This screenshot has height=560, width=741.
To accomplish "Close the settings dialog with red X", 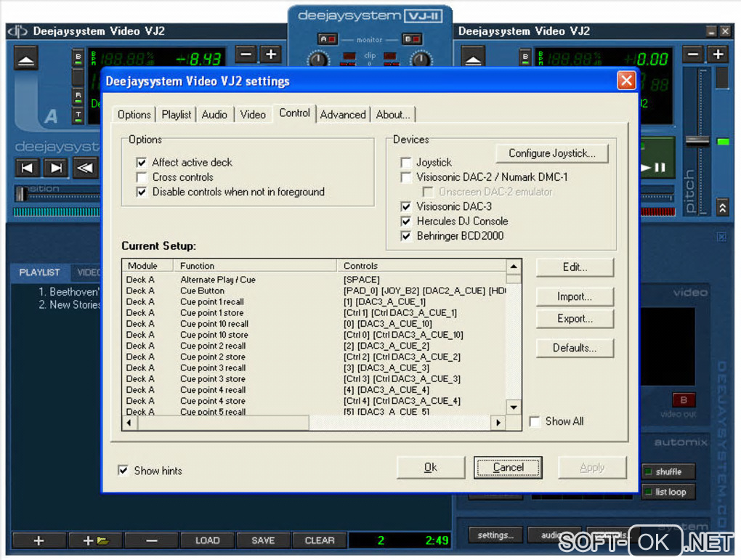I will [x=627, y=81].
